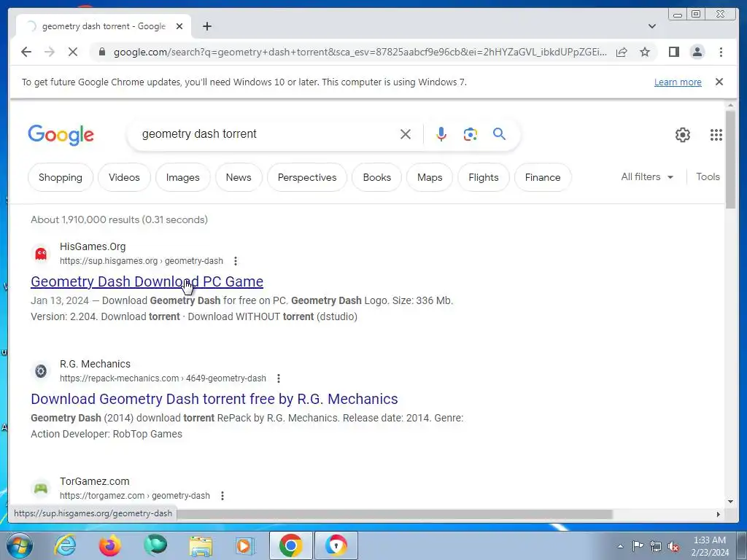Dismiss the Chrome update notification bar

tap(719, 82)
